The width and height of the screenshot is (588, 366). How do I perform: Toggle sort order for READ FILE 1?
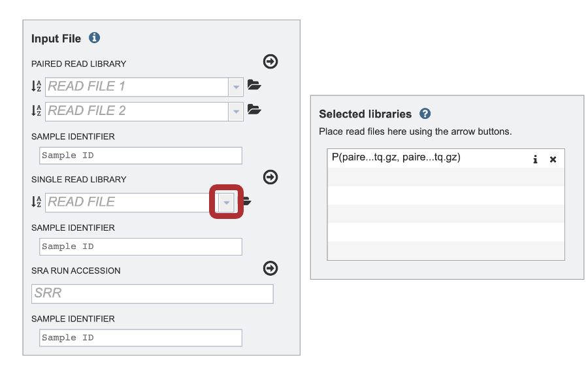tap(36, 86)
